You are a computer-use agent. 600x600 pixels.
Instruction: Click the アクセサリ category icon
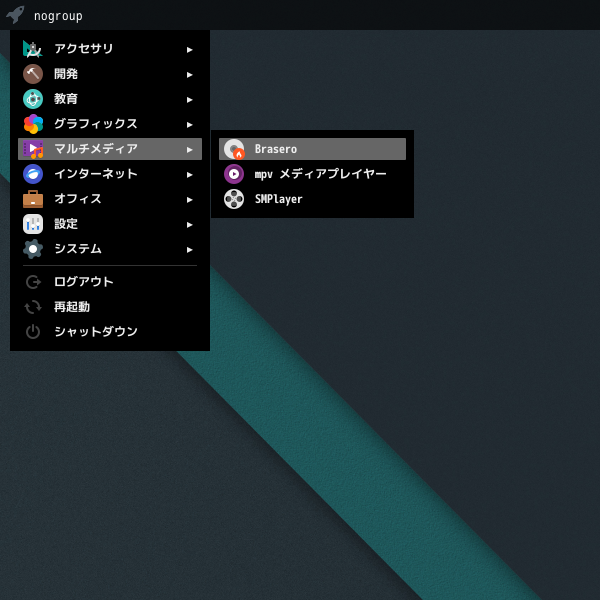33,49
